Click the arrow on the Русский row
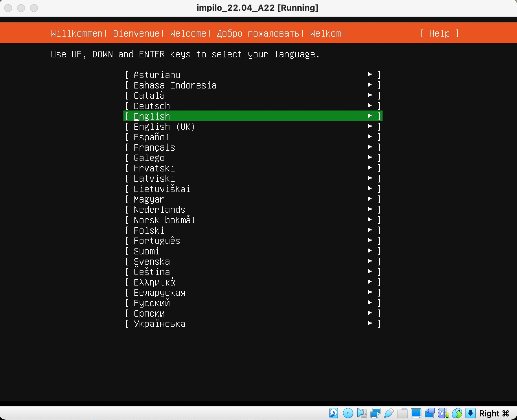 pyautogui.click(x=370, y=303)
